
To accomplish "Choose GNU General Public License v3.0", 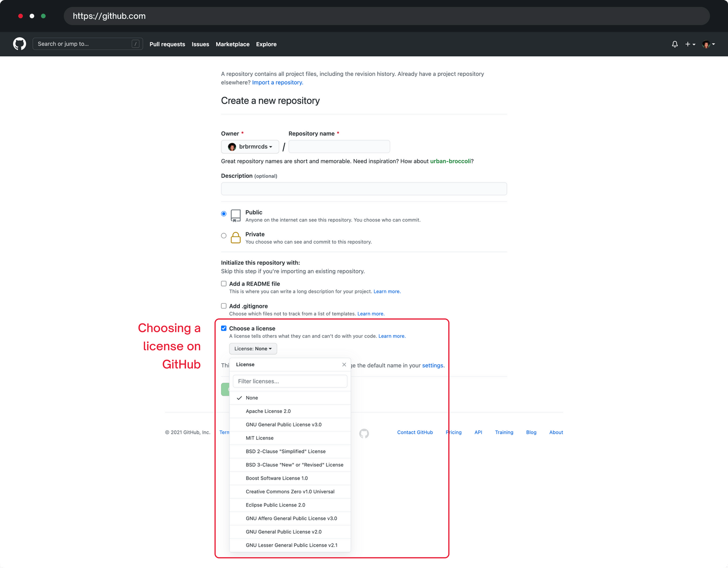I will 290,425.
